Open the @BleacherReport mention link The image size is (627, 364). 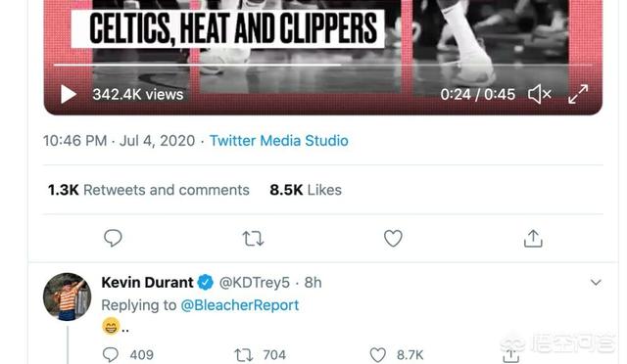[x=239, y=305]
